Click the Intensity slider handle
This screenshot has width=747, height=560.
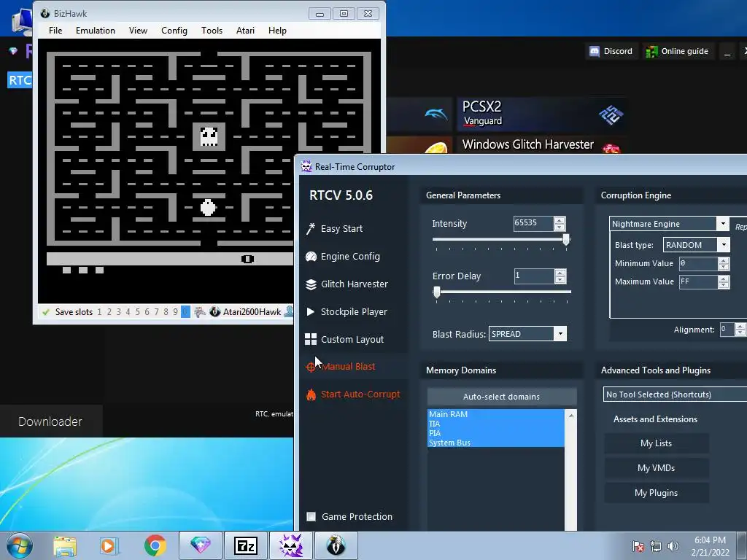566,239
